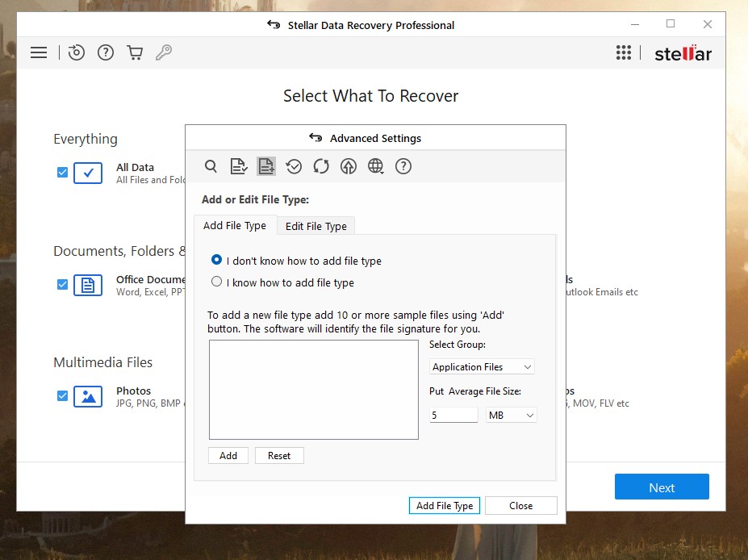Click the "Put Average File Size:" label
The height and width of the screenshot is (560, 748).
[x=475, y=391]
